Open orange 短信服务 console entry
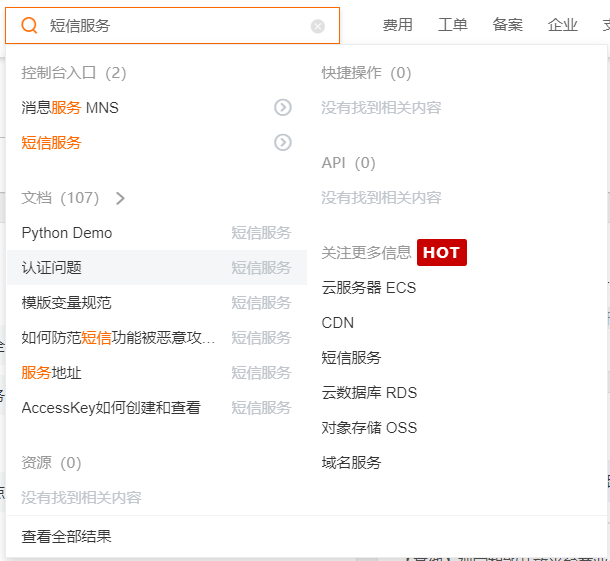The height and width of the screenshot is (561, 610). click(x=51, y=143)
